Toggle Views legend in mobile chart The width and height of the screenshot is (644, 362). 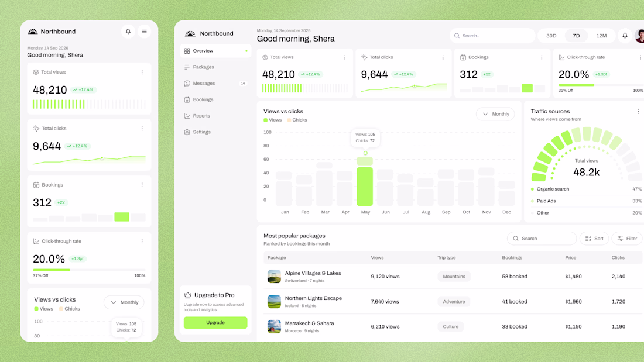[43, 309]
